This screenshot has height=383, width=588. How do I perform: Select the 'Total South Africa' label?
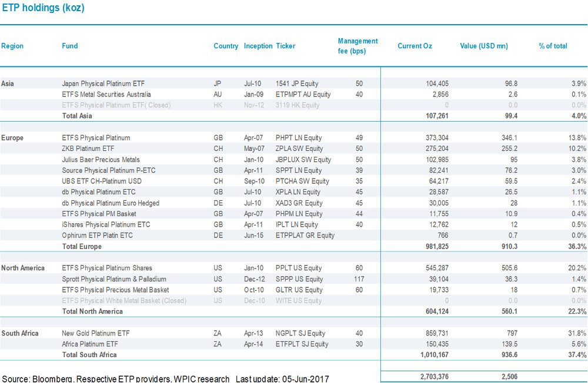coord(89,355)
